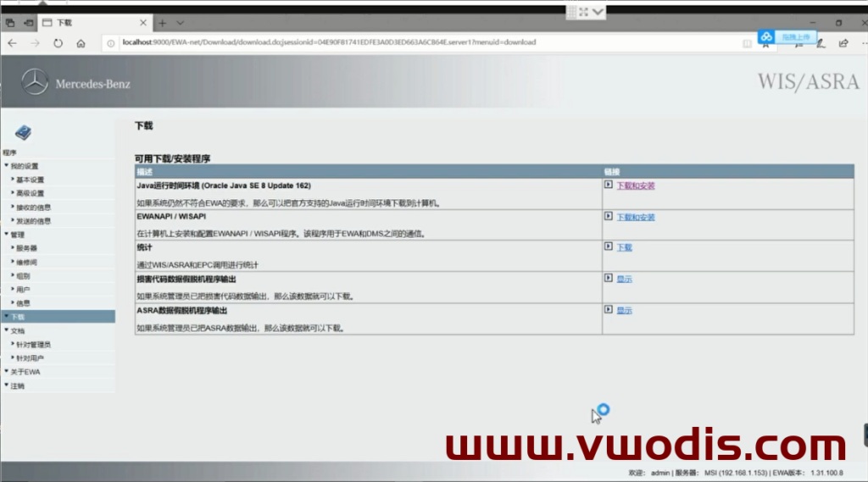Close the 下载 browser tab
Screen dimensions: 868x482
click(142, 23)
